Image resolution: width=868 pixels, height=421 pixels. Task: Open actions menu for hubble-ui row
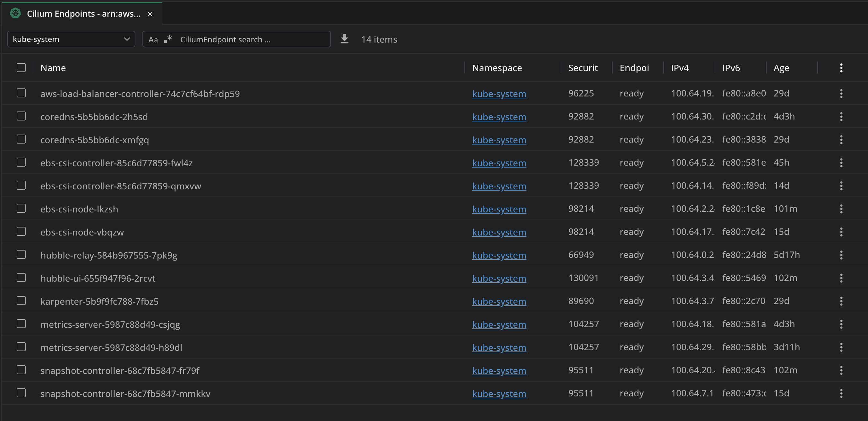[x=841, y=278]
